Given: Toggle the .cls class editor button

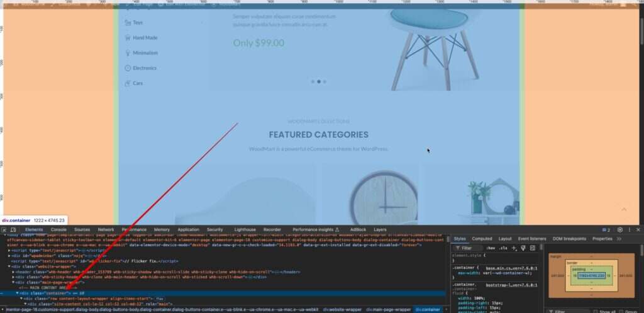Looking at the screenshot, I should click(502, 248).
